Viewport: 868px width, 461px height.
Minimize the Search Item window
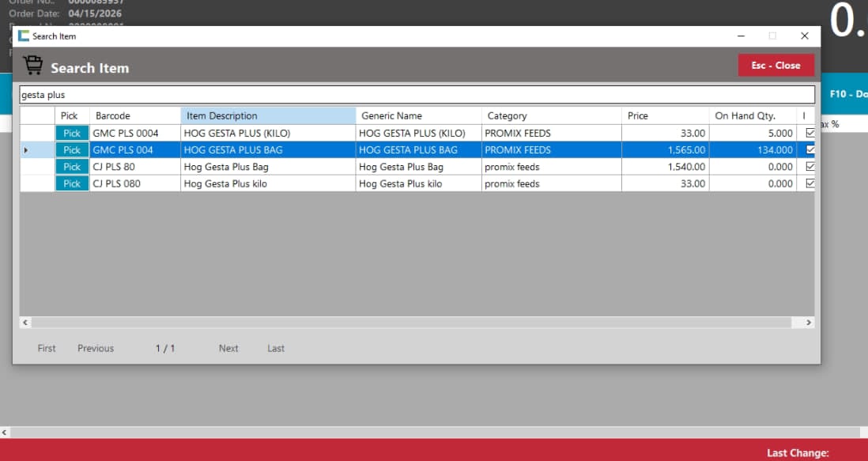click(741, 36)
